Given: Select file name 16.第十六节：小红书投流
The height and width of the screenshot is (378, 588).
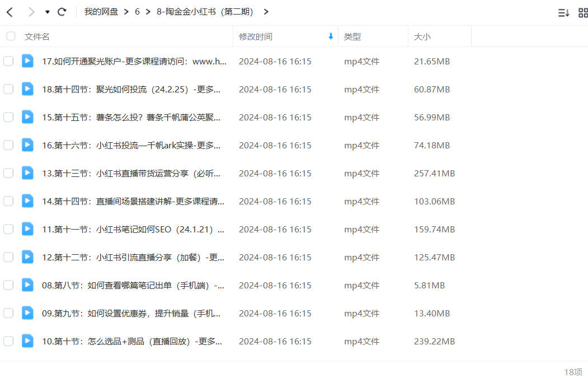Looking at the screenshot, I should [x=131, y=145].
